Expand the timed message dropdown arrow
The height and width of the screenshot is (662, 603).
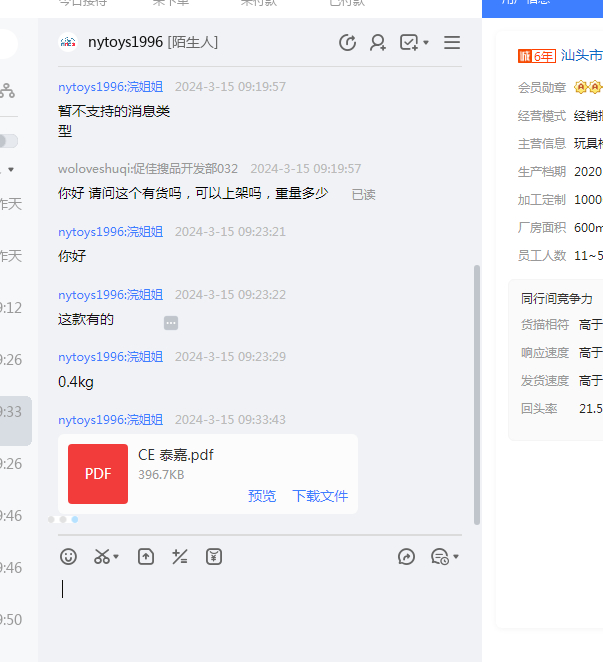[x=456, y=557]
